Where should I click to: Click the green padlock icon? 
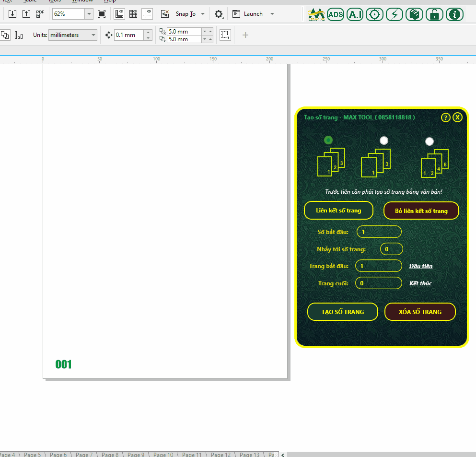coord(434,14)
